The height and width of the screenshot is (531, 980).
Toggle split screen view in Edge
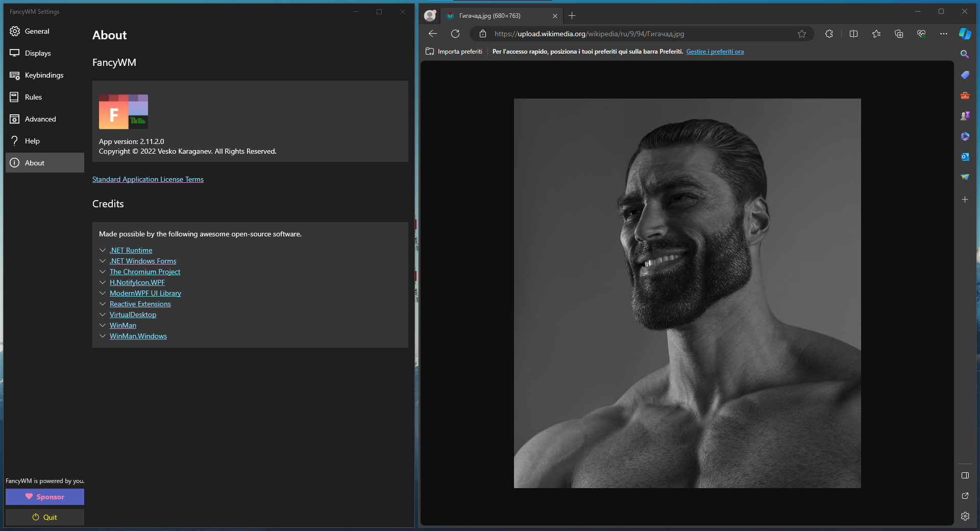pyautogui.click(x=854, y=34)
